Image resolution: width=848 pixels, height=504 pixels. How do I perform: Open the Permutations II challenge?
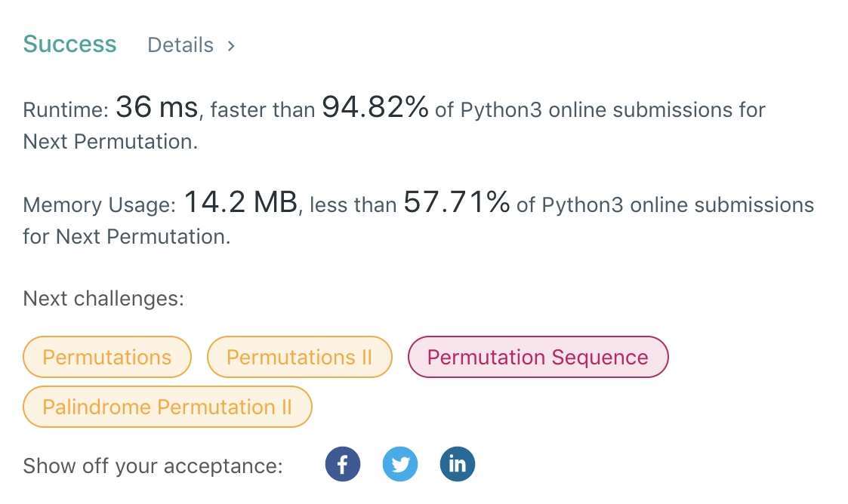[299, 357]
